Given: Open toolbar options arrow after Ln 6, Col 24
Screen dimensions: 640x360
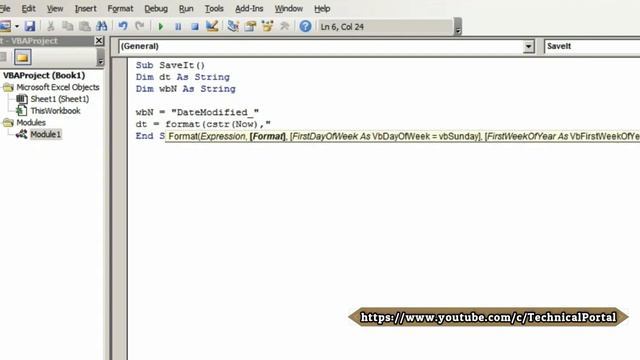Looking at the screenshot, I should point(458,27).
